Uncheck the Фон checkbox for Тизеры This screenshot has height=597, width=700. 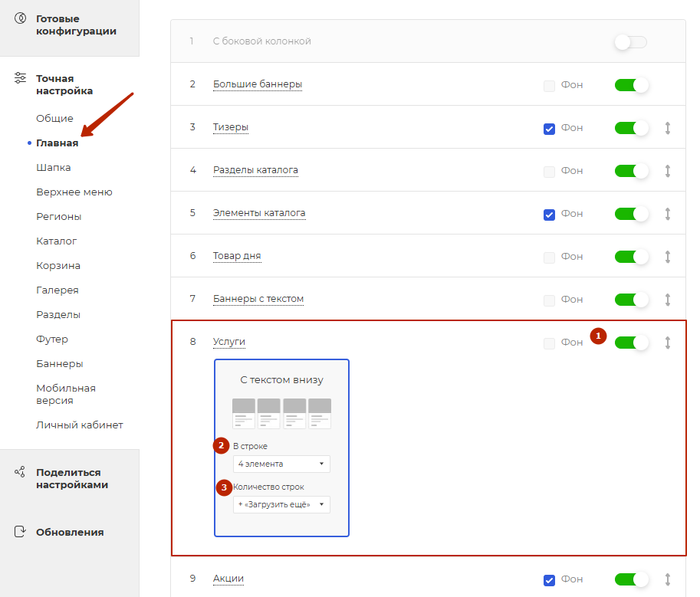click(549, 129)
